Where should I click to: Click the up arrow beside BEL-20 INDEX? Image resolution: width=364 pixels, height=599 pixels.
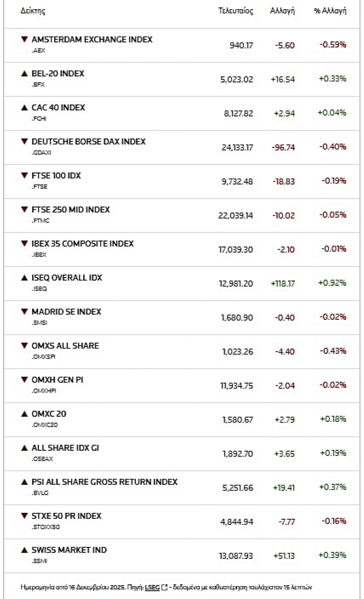click(x=24, y=73)
